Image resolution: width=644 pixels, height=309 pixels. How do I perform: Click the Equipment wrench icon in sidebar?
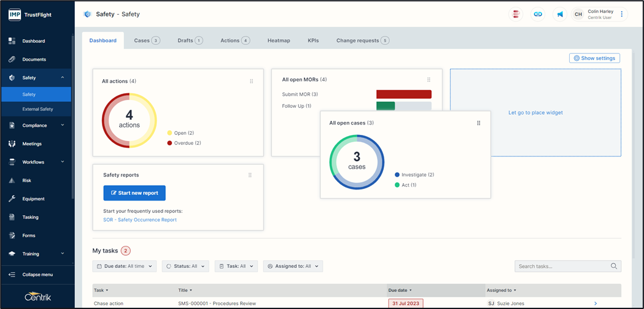coord(12,199)
